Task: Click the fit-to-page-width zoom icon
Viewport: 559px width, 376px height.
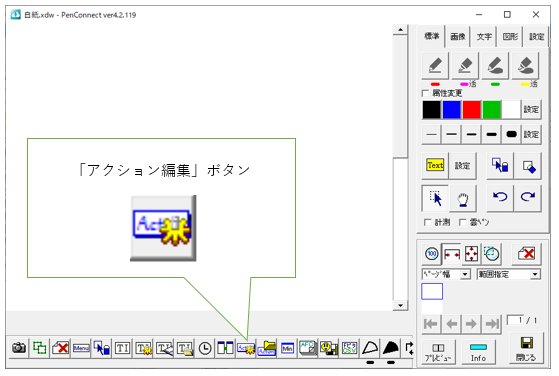Action: [x=452, y=254]
